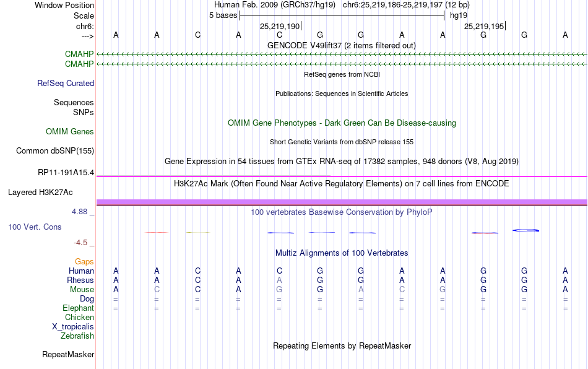Click the orange Gaps label
This screenshot has width=588, height=369.
[x=84, y=261]
